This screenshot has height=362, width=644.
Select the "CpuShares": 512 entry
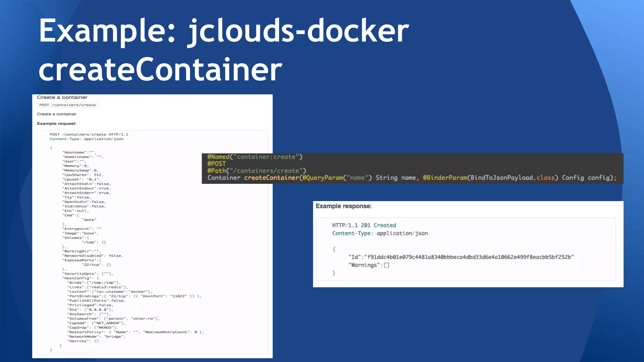click(x=83, y=175)
